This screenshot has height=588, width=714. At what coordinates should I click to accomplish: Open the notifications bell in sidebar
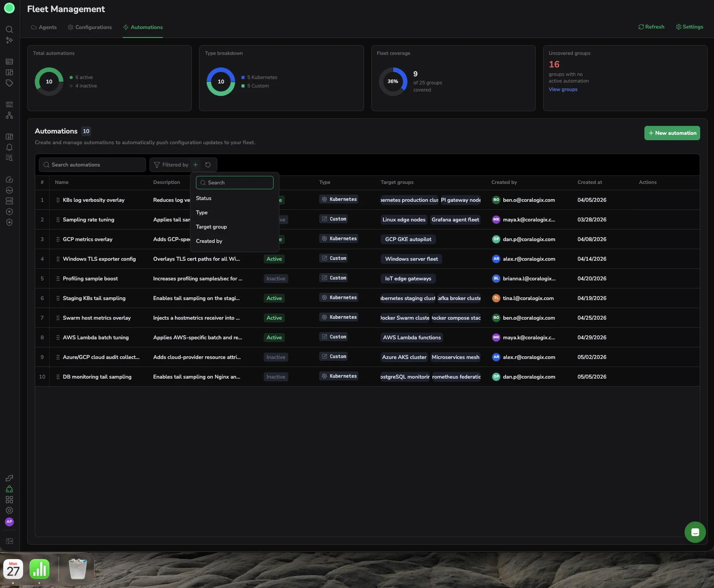(x=9, y=147)
